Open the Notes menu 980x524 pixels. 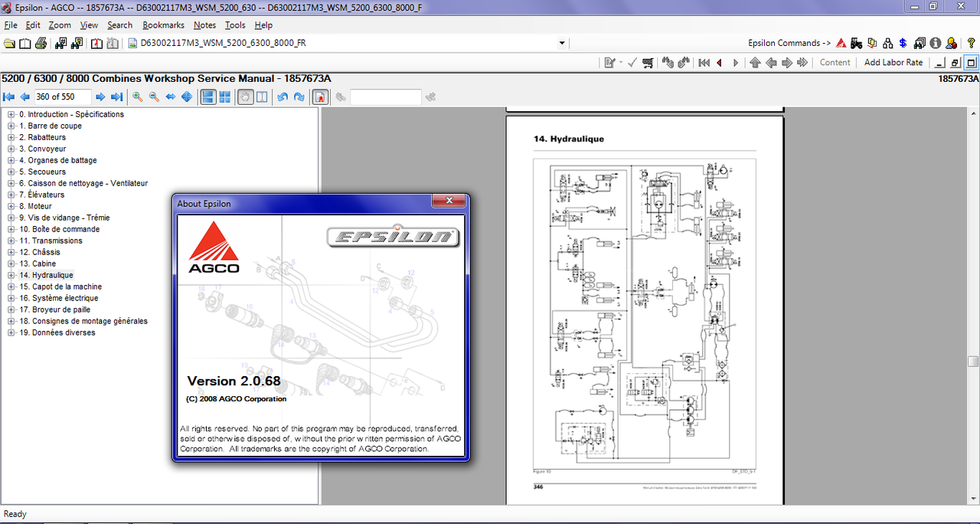pyautogui.click(x=204, y=25)
